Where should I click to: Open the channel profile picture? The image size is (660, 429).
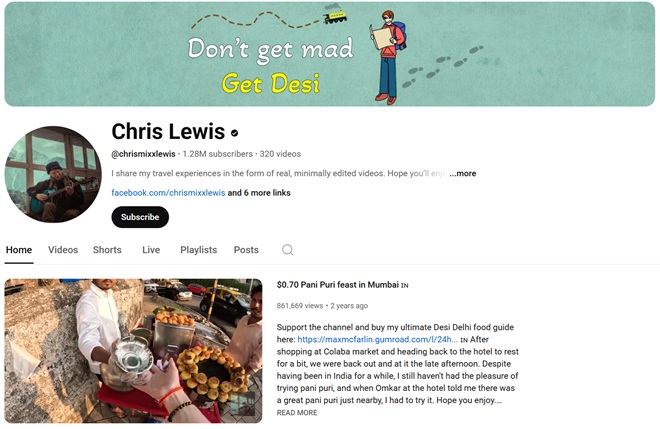pos(53,174)
